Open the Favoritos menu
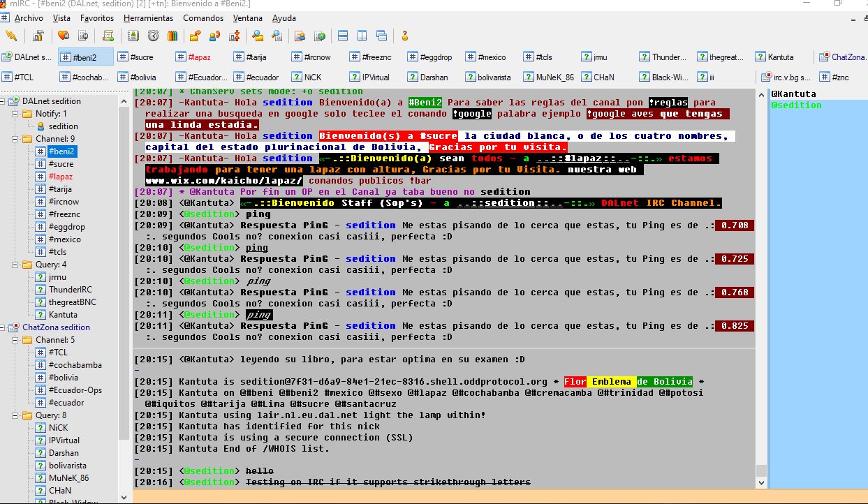868x504 pixels. pyautogui.click(x=97, y=18)
